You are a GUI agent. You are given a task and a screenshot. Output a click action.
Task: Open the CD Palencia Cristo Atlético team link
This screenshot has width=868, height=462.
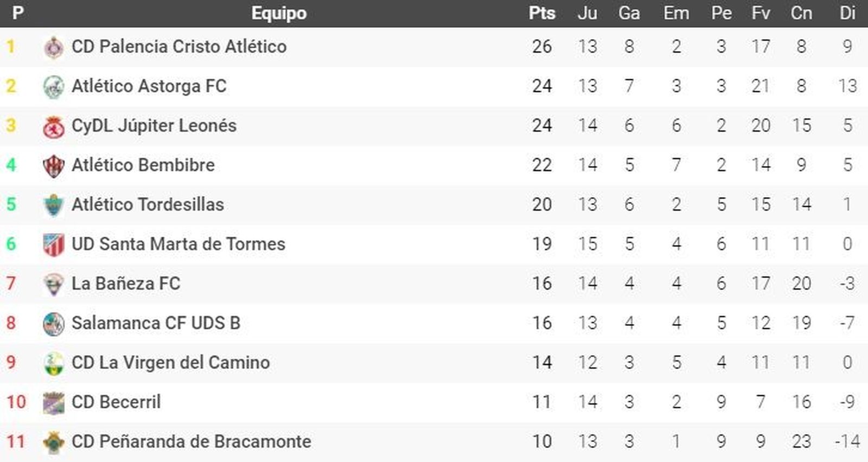179,47
